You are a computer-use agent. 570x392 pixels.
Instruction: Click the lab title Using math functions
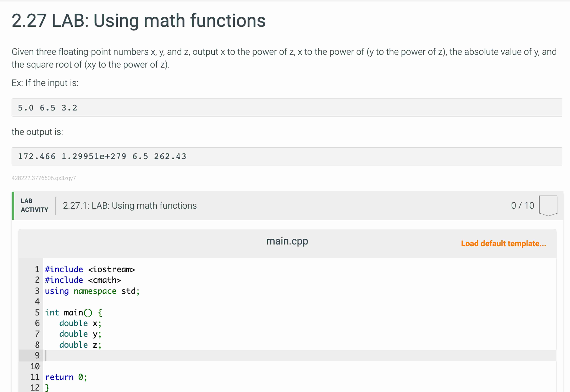tap(138, 21)
